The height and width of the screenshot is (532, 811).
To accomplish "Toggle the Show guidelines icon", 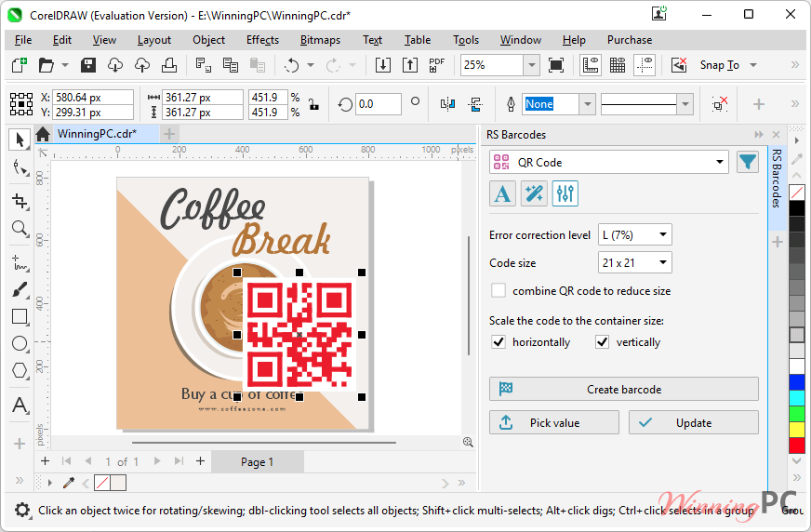I will point(645,65).
